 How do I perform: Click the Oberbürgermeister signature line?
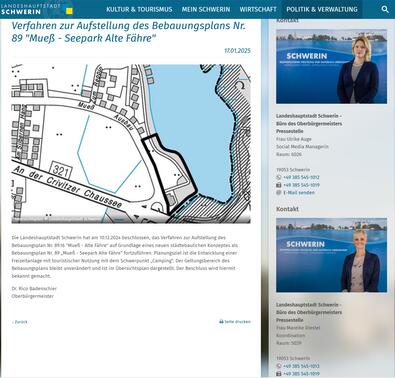[x=33, y=296]
